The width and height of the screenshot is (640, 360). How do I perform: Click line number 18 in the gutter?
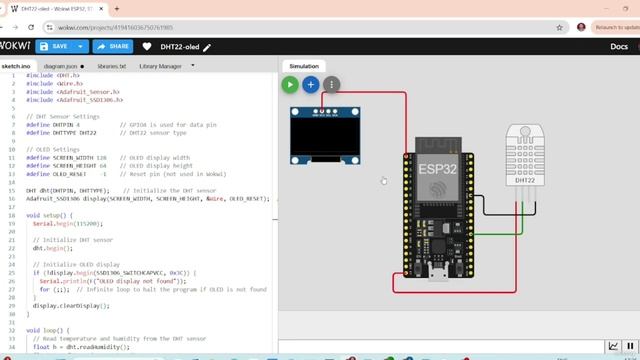[12, 215]
